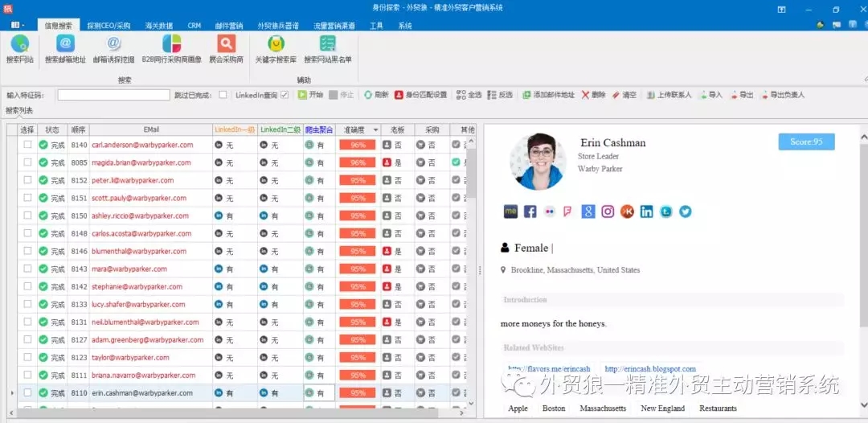Open the 搜索网站黑名单 blacklist tool
Viewport: 868px width, 423px height.
(x=328, y=49)
